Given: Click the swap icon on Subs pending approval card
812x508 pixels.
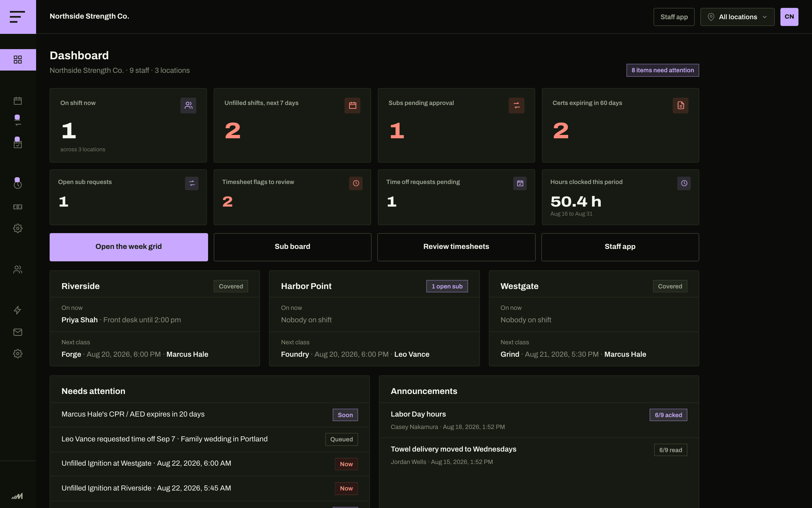Looking at the screenshot, I should (517, 106).
